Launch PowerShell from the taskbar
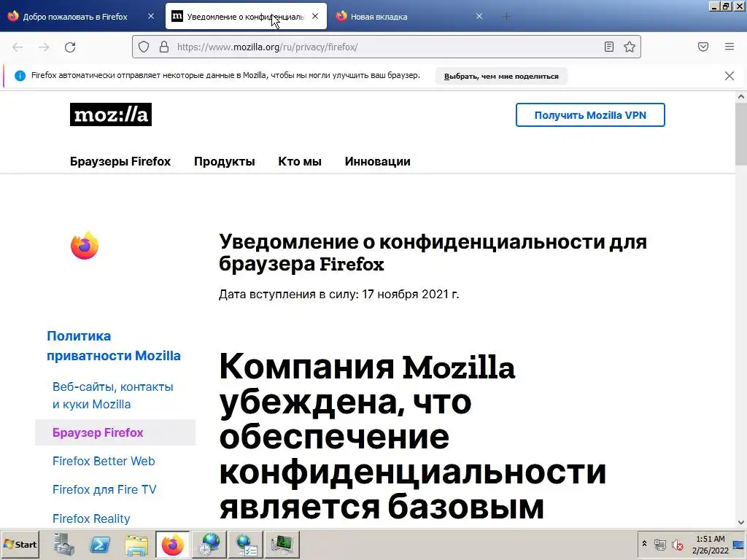The height and width of the screenshot is (560, 747). click(x=100, y=544)
